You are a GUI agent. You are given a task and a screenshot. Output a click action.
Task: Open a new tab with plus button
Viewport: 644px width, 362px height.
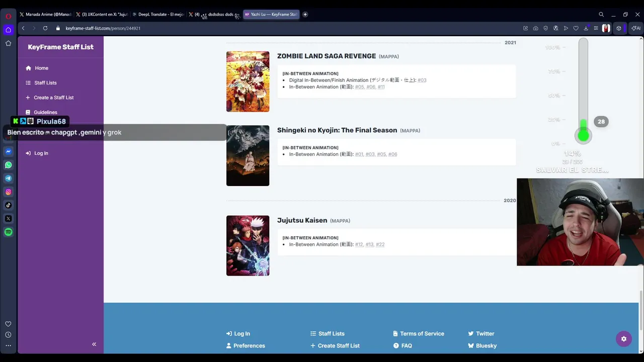tap(305, 15)
